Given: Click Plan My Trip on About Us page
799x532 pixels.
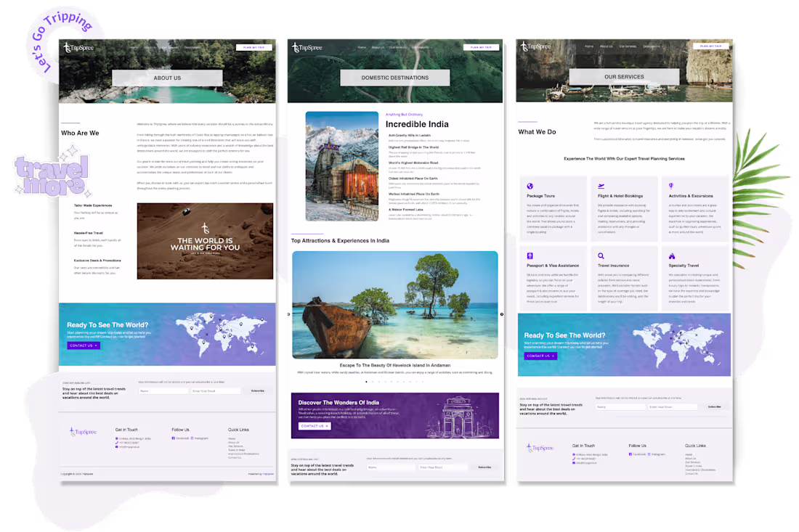Looking at the screenshot, I should click(254, 47).
